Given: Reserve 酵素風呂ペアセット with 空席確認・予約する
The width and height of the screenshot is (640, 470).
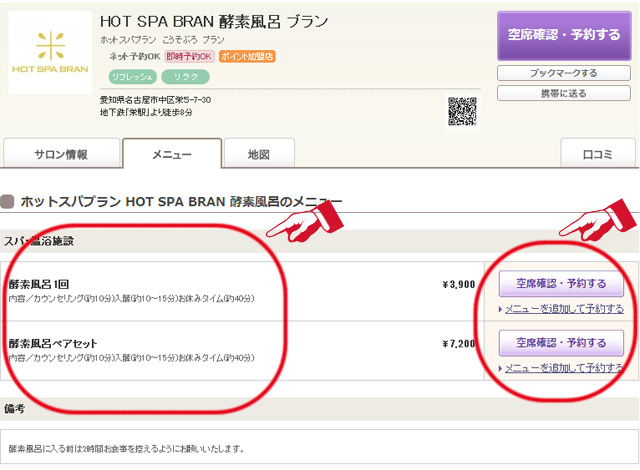Looking at the screenshot, I should 561,343.
